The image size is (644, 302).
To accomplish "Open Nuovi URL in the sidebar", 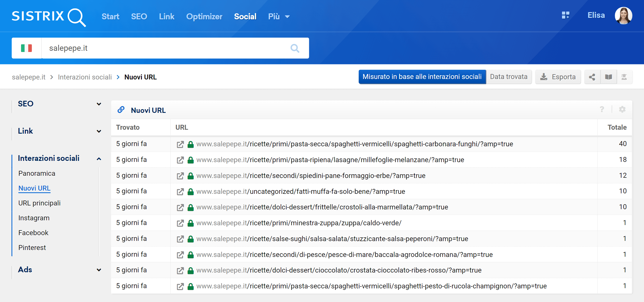I will (x=34, y=188).
